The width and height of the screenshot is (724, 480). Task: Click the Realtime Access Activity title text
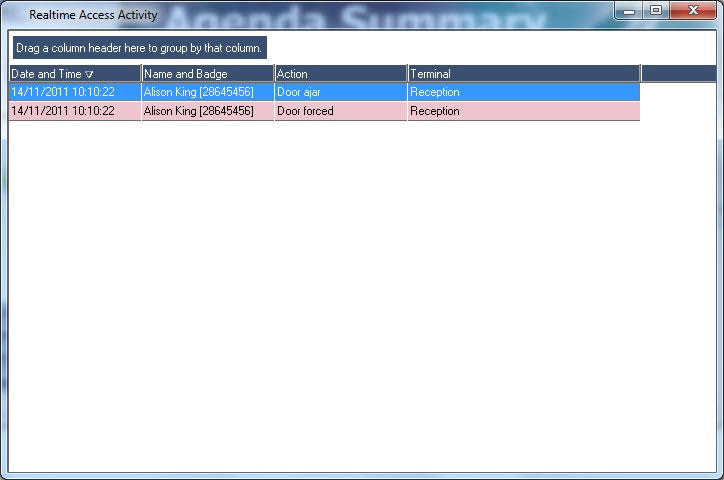coord(93,15)
